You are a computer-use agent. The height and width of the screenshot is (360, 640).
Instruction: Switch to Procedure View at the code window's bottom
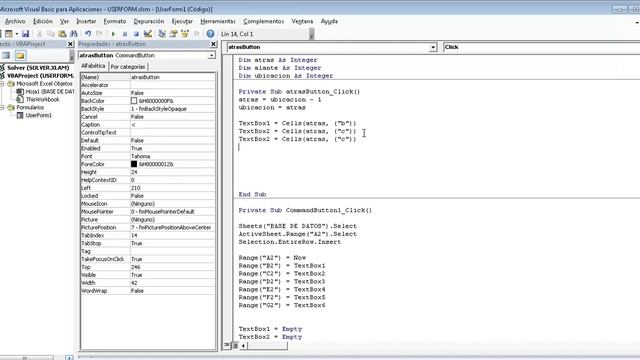(x=227, y=345)
